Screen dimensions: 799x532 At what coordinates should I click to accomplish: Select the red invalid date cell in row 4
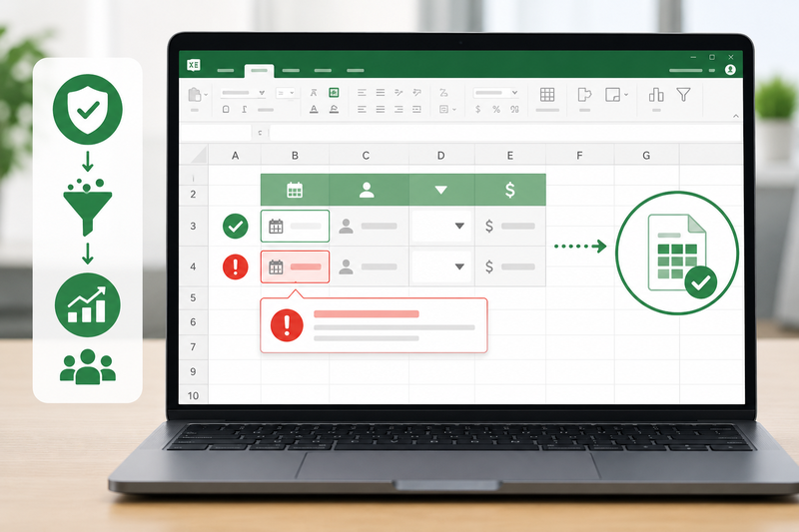tap(295, 266)
